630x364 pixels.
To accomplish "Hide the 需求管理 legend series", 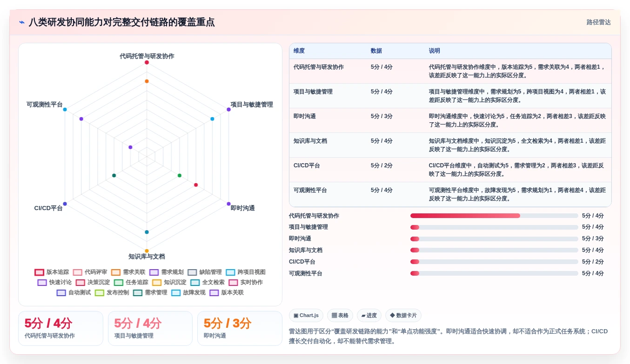I will pyautogui.click(x=150, y=293).
